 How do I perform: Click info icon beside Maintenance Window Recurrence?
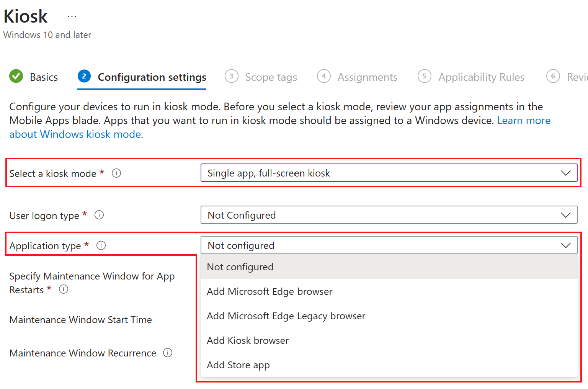point(168,353)
